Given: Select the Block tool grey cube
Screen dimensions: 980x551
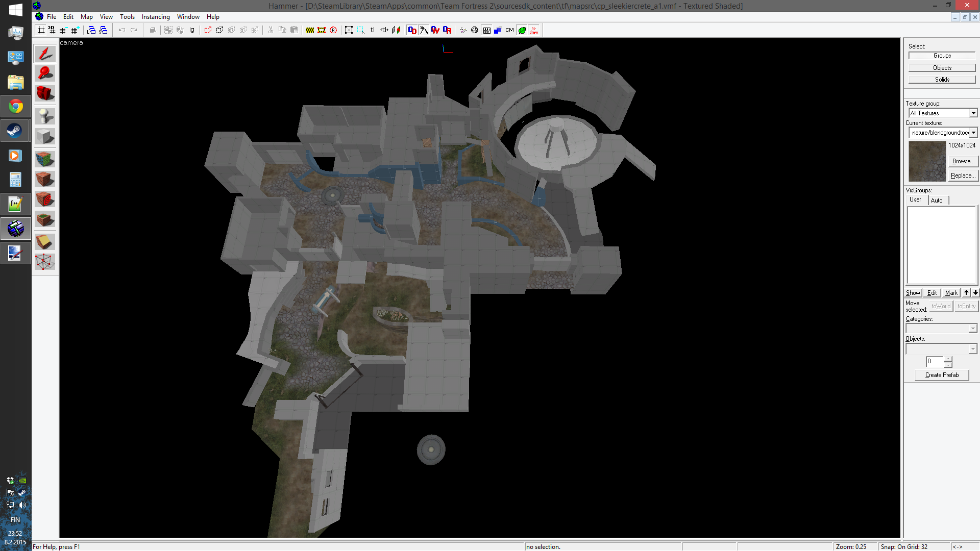Looking at the screenshot, I should click(45, 136).
